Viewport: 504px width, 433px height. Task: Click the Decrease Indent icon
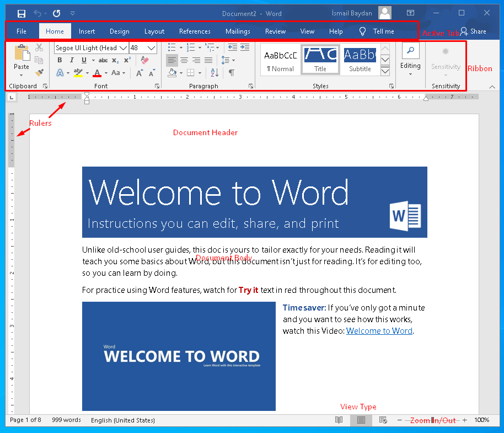click(232, 47)
